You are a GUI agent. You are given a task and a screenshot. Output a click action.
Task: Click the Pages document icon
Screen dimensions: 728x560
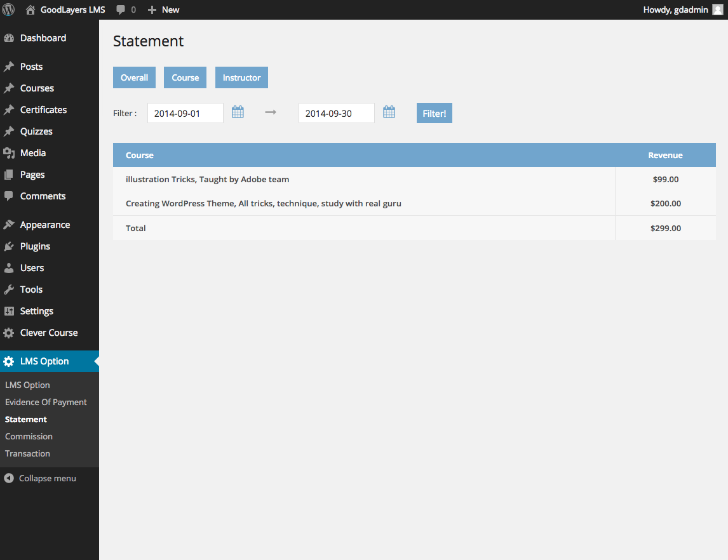coord(9,175)
